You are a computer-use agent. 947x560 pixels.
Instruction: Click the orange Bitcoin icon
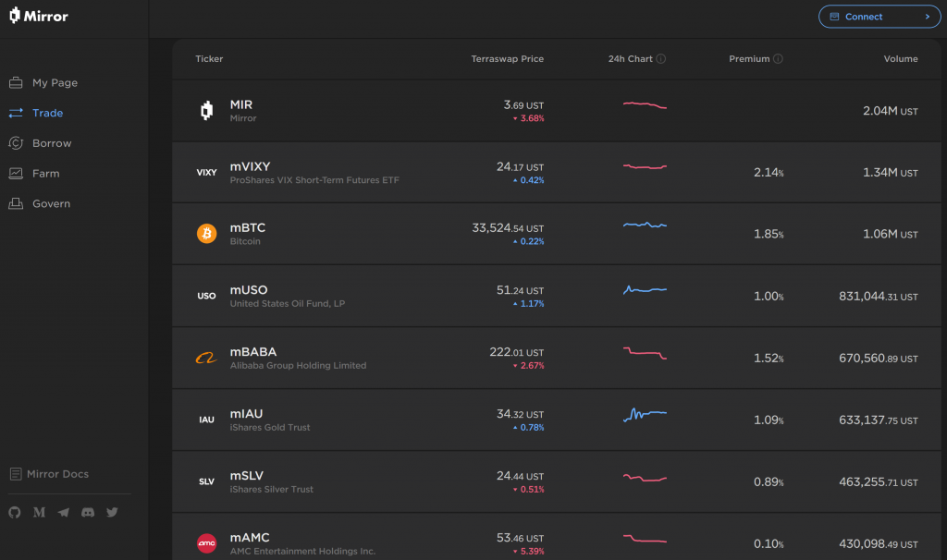click(206, 233)
